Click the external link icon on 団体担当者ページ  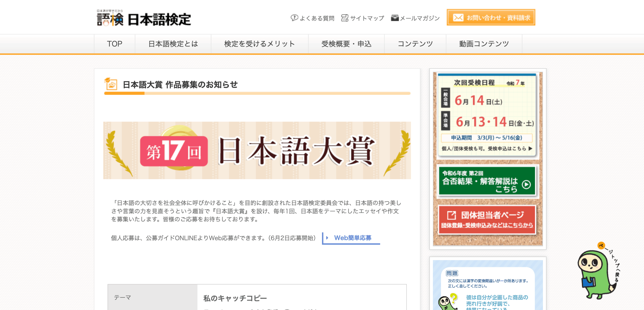tap(451, 215)
